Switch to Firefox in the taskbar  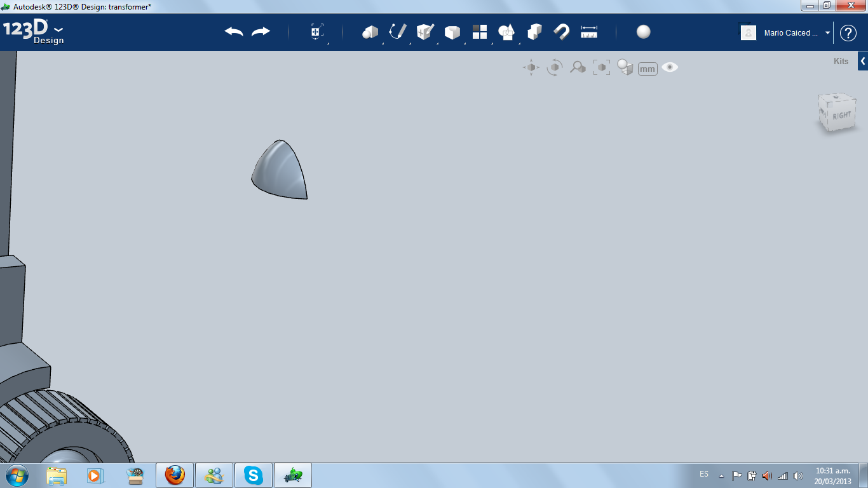pyautogui.click(x=175, y=475)
